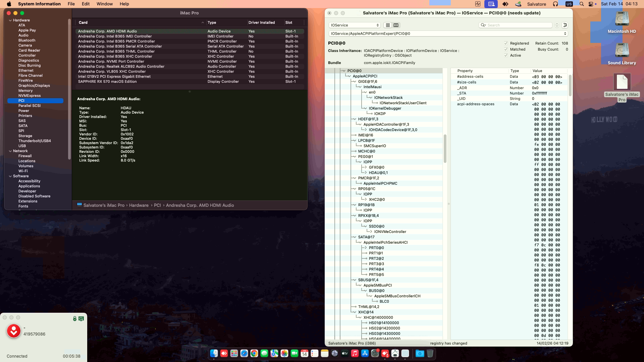644x362 pixels.
Task: Sort the properties by the Type column
Action: 519,71
